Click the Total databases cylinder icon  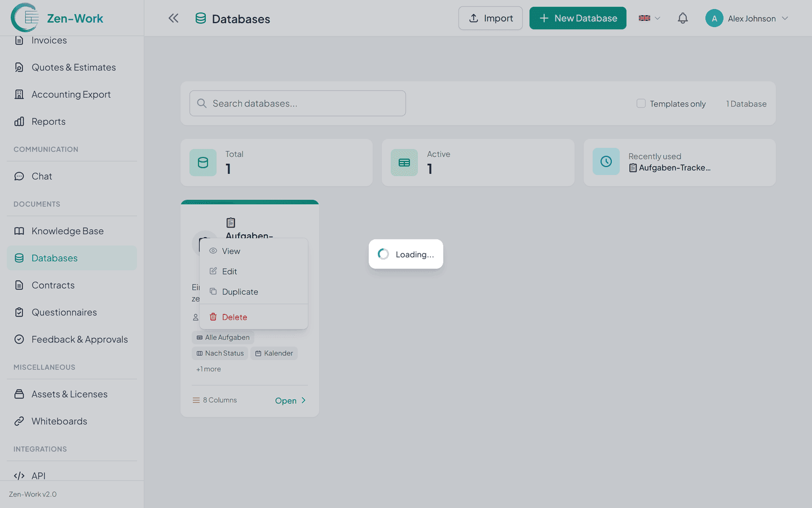click(203, 163)
